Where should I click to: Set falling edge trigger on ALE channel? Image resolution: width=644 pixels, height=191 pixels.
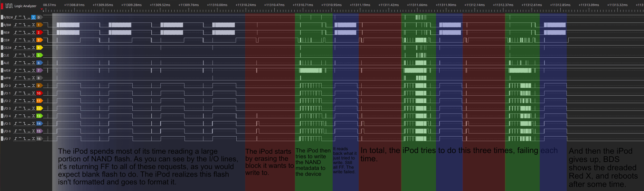[25, 63]
